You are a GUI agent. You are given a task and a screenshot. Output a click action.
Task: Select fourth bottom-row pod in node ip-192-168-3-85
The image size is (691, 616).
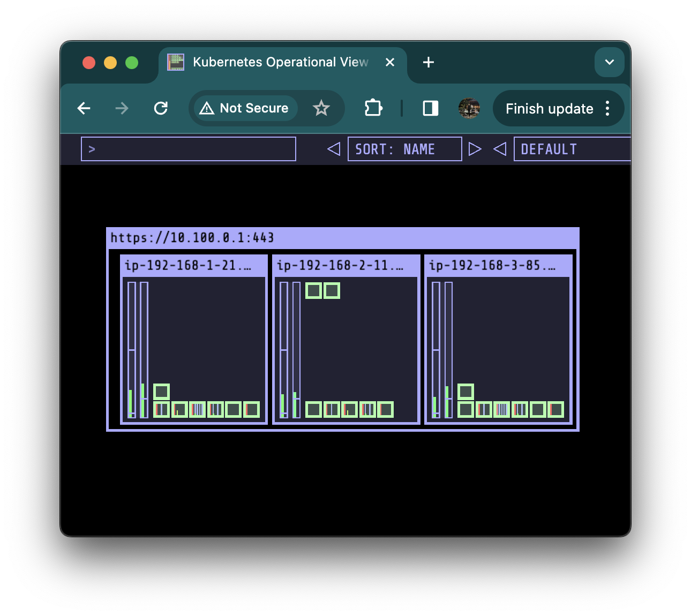pyautogui.click(x=520, y=410)
